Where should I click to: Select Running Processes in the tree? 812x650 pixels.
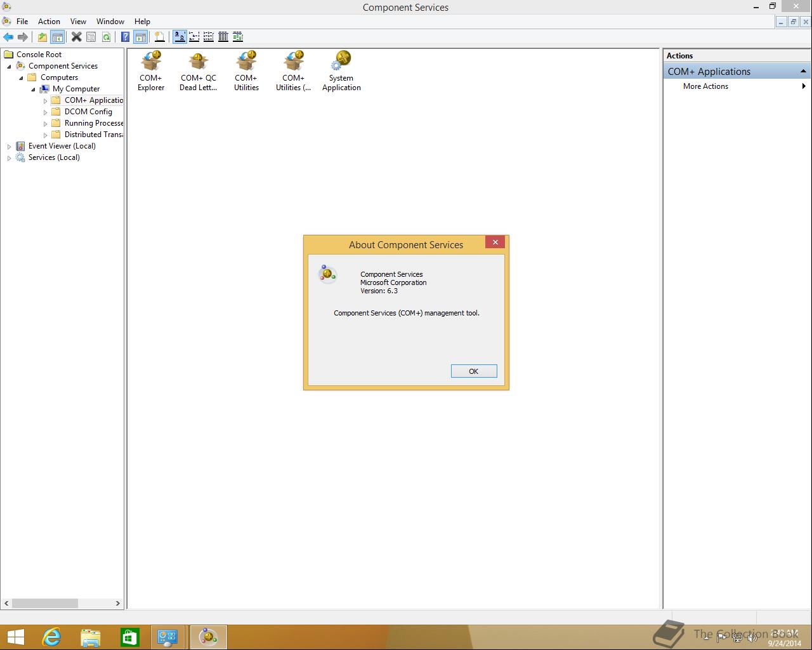[x=93, y=123]
